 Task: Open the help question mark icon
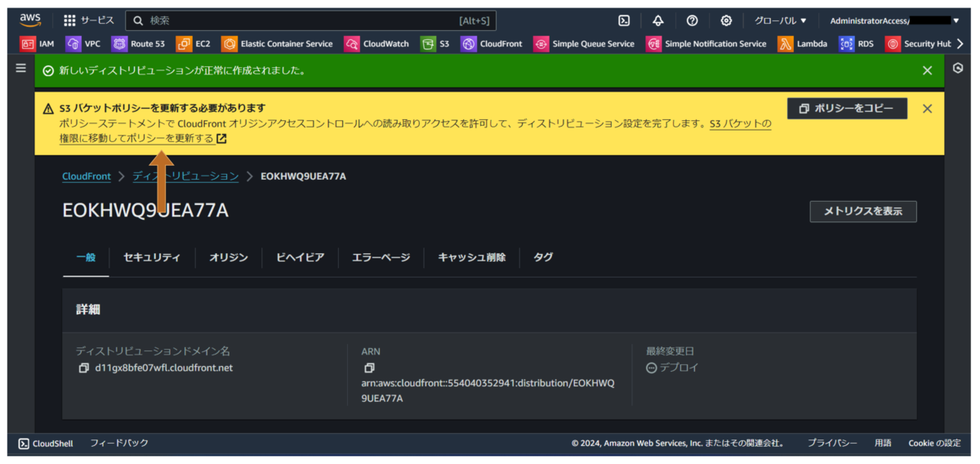click(x=692, y=20)
